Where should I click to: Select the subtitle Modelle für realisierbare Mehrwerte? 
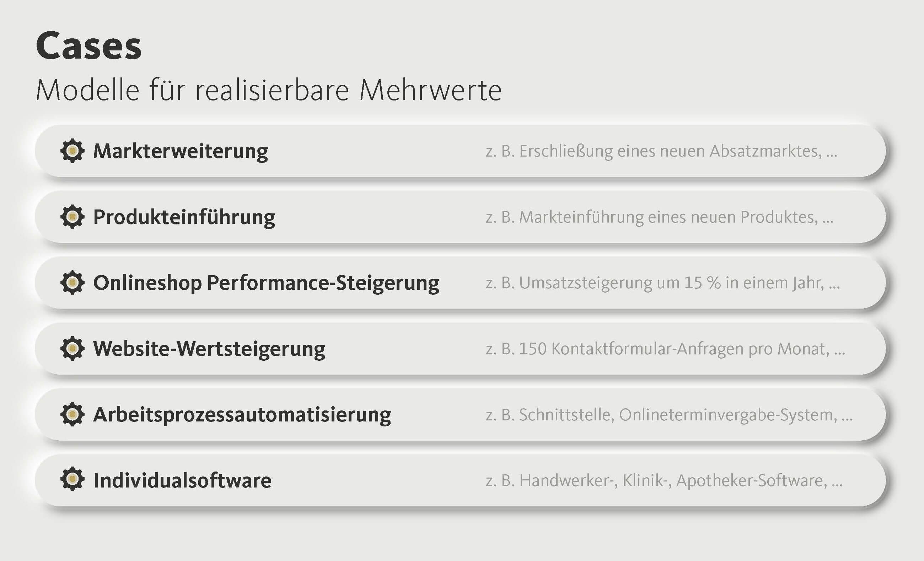click(269, 90)
